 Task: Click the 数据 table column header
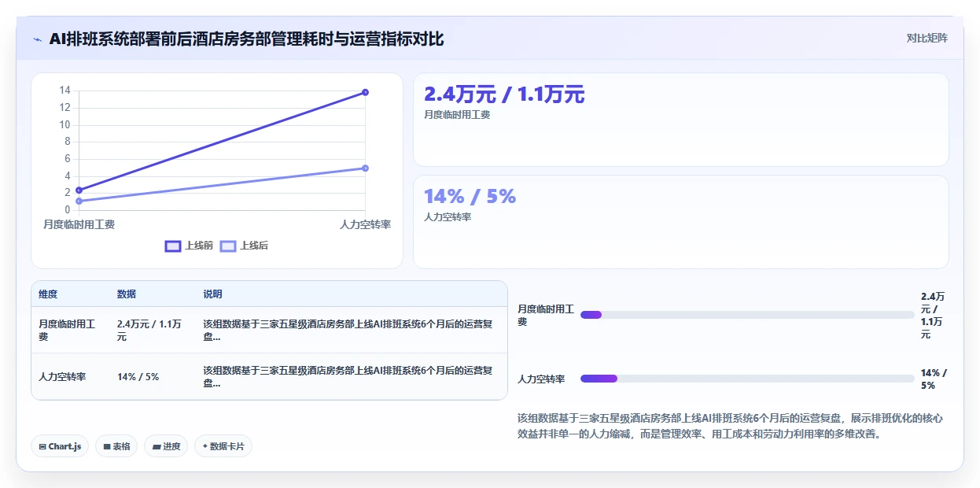(127, 294)
